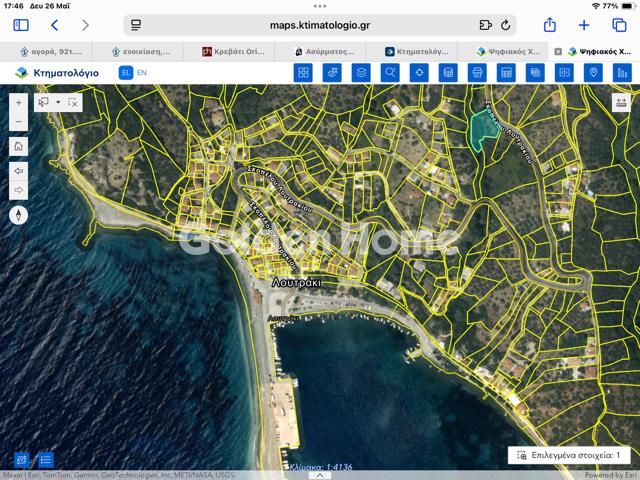Open the map layers panel
The width and height of the screenshot is (640, 480).
coord(361,72)
